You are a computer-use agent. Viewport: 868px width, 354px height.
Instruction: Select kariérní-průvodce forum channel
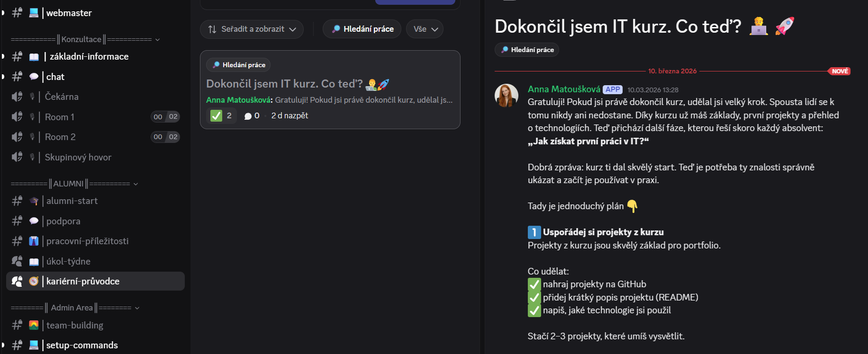coord(95,281)
